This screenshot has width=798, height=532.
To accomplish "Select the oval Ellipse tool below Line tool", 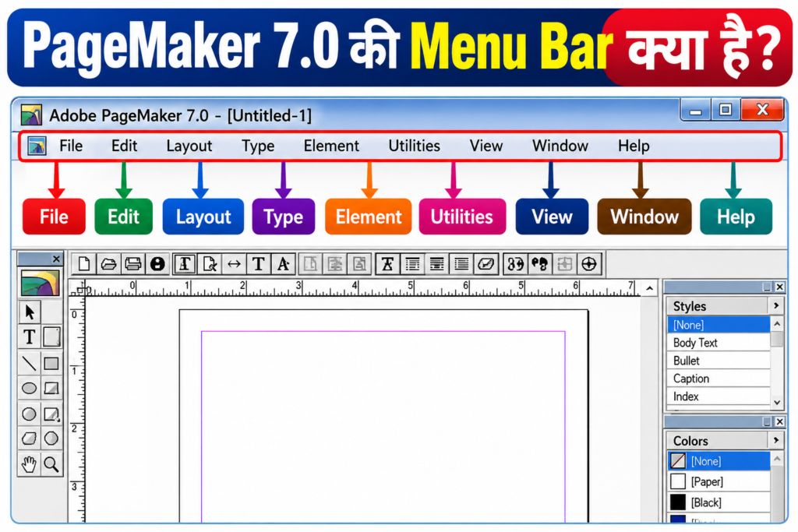I will pos(29,388).
